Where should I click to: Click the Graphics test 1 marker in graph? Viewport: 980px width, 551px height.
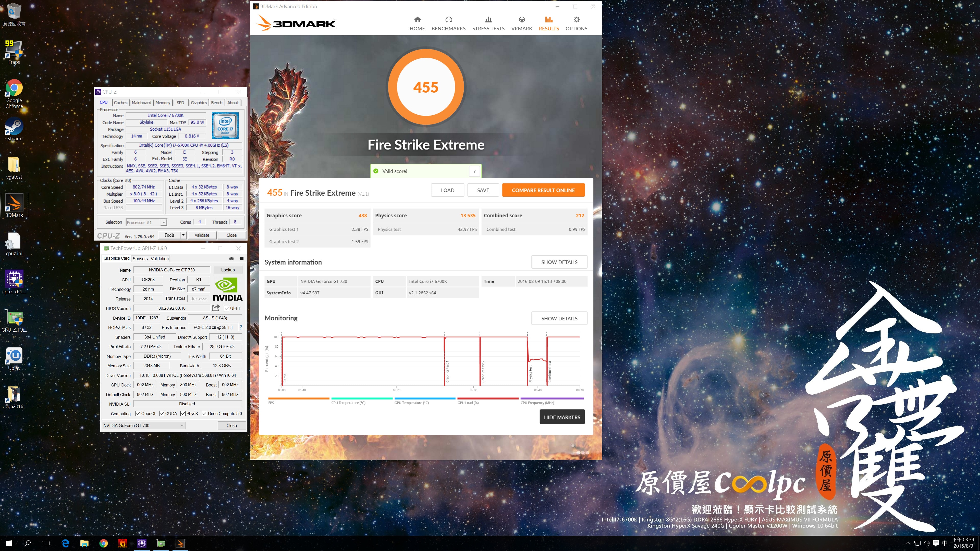pos(447,371)
